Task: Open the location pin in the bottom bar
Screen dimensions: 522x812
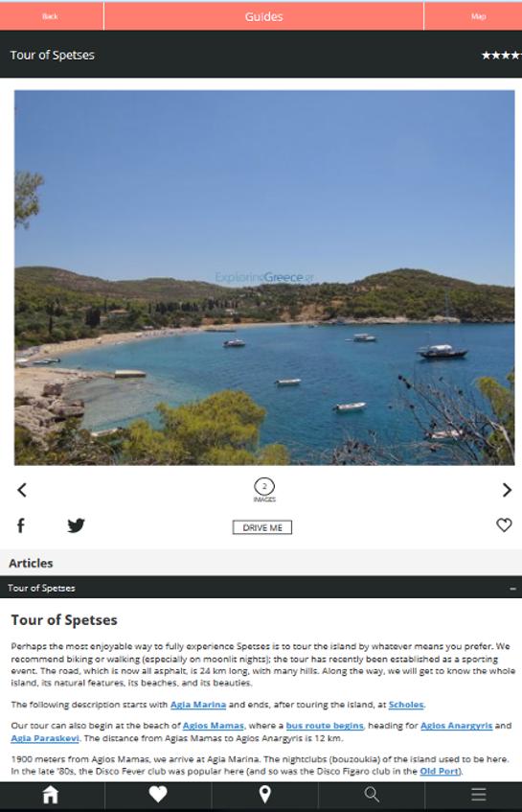Action: pos(265,795)
